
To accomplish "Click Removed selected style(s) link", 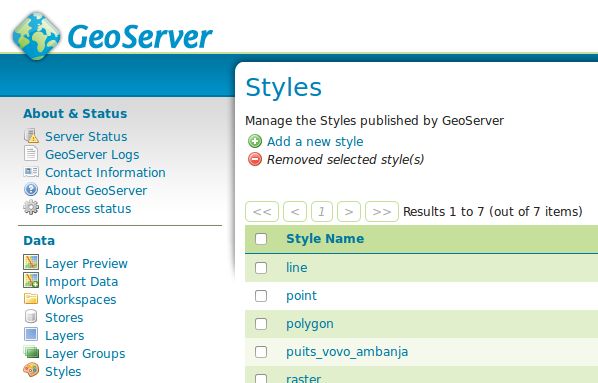I will click(346, 159).
